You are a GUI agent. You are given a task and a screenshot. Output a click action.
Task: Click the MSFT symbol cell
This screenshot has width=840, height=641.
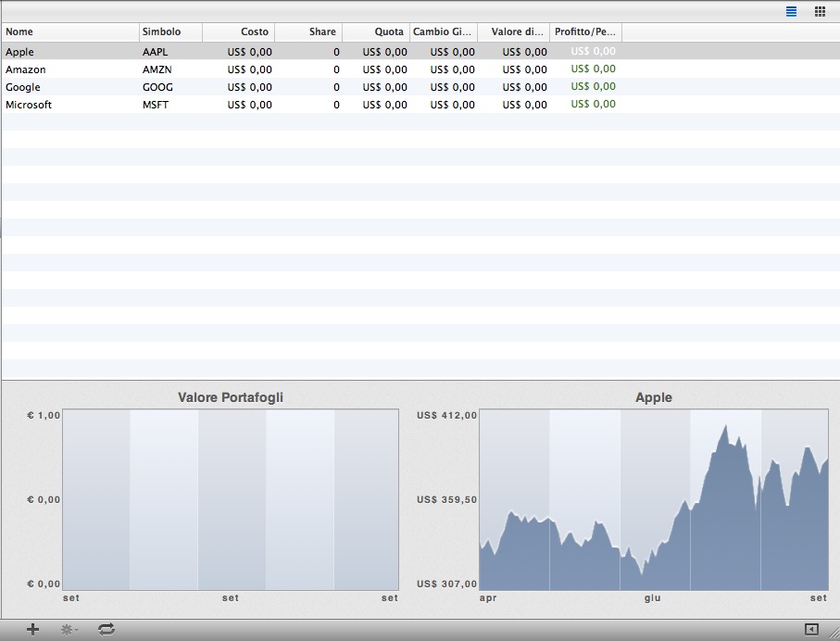156,105
